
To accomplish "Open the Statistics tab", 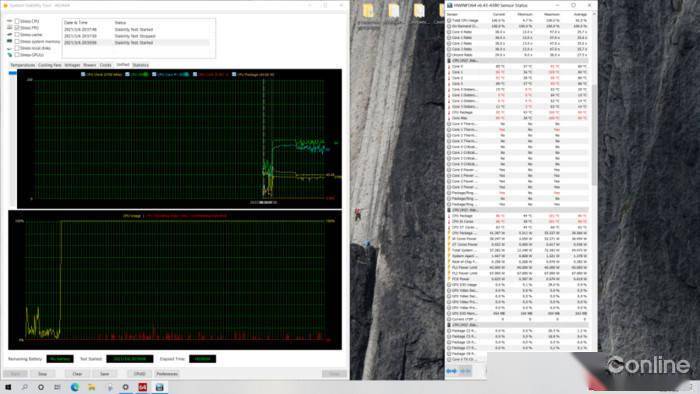I will point(140,65).
